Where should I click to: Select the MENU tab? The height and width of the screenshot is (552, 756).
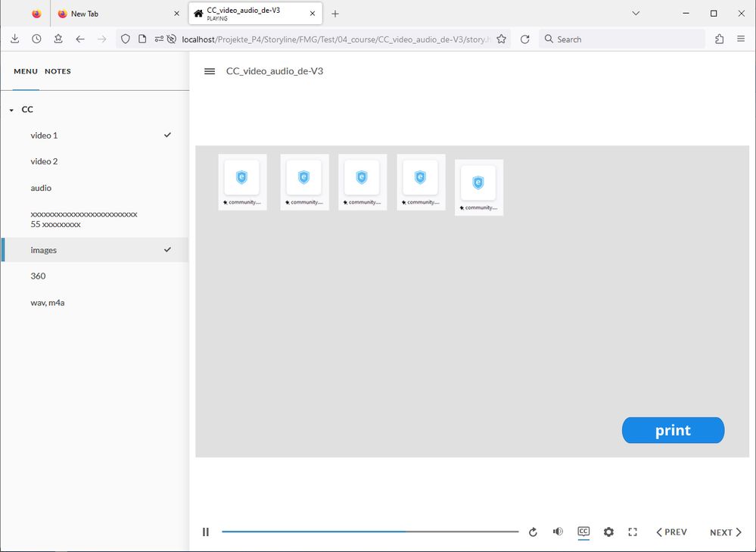point(26,71)
